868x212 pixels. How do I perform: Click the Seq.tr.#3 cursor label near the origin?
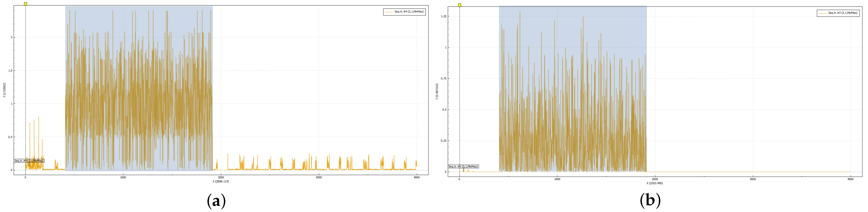[x=463, y=166]
